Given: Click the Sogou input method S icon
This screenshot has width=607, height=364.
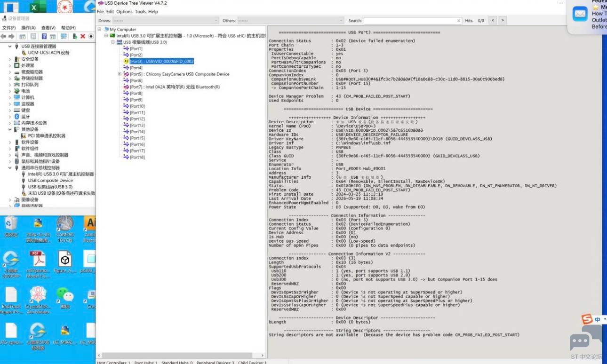Looking at the screenshot, I should [x=587, y=319].
